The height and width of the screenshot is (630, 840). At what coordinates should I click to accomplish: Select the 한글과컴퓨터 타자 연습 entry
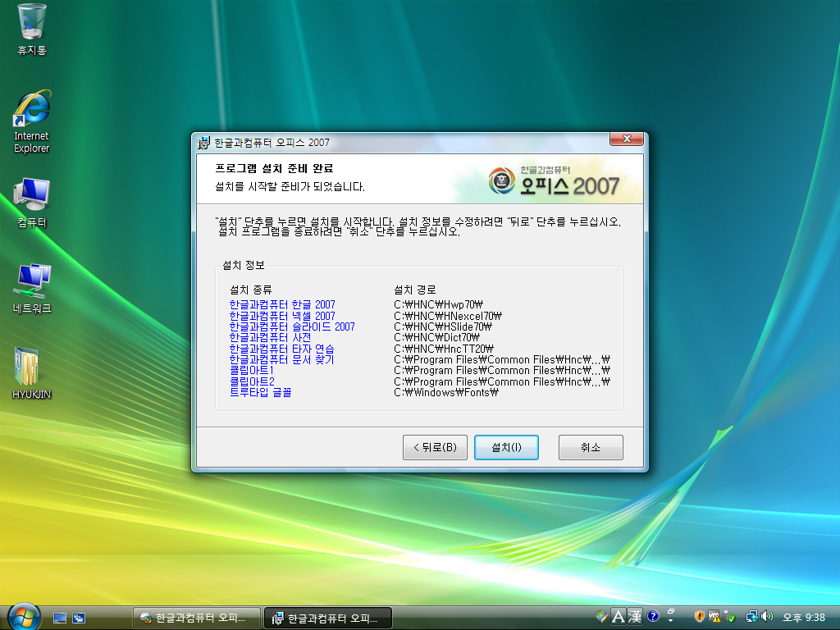point(282,348)
